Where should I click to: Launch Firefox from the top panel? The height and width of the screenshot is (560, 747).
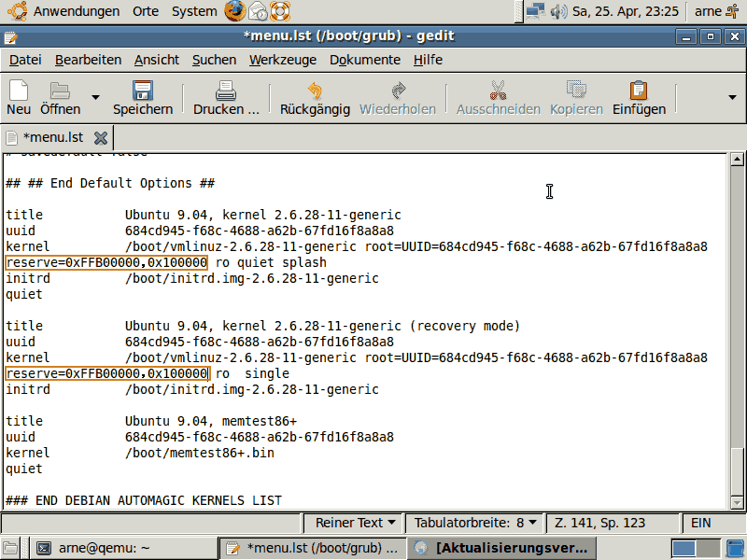pyautogui.click(x=234, y=11)
